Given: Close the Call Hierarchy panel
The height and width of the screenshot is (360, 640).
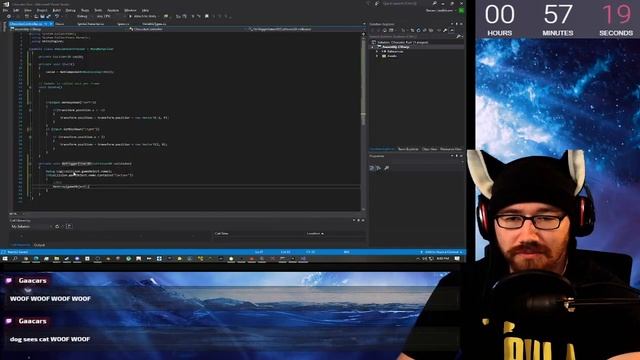Looking at the screenshot, I should click(363, 220).
